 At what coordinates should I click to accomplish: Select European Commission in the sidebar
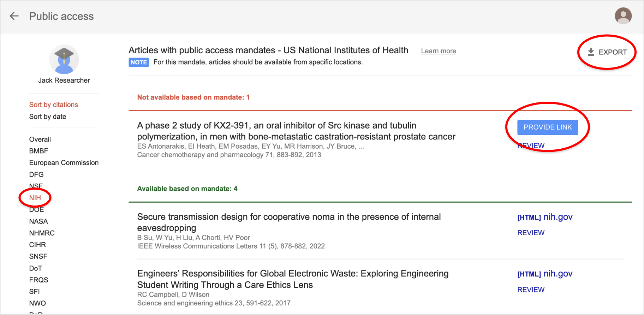tap(64, 163)
